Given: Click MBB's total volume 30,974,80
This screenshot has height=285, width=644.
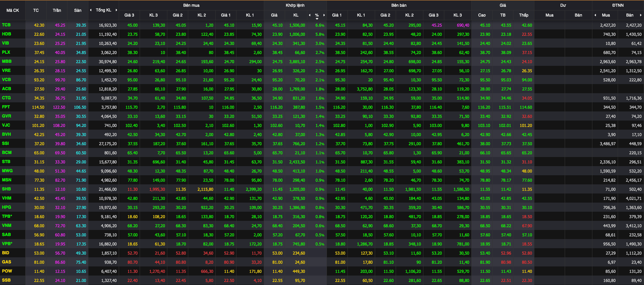Looking at the screenshot, I should point(108,62).
